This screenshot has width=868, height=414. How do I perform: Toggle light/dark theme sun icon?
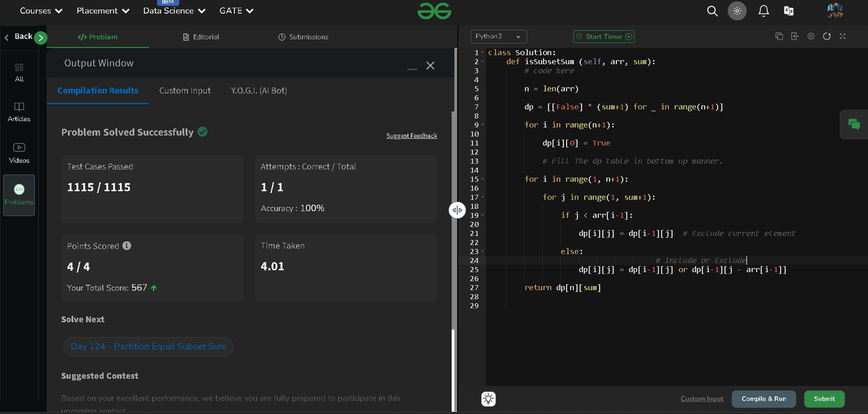point(736,11)
